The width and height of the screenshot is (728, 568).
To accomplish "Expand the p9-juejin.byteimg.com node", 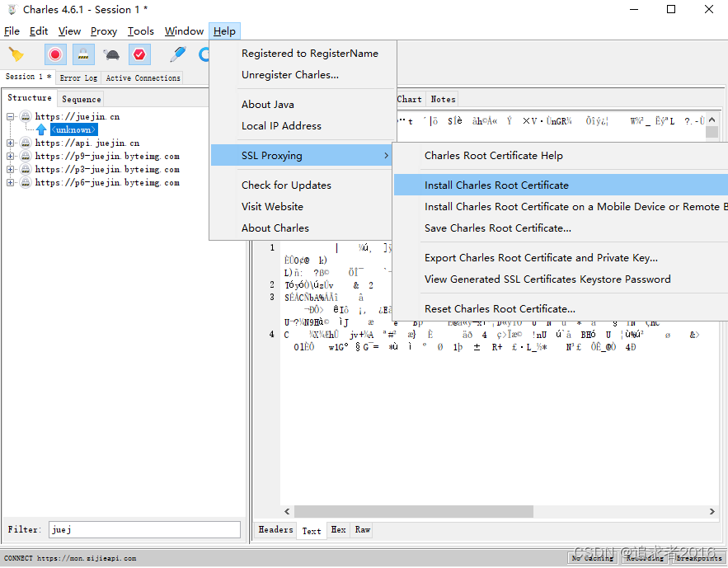I will click(x=10, y=156).
